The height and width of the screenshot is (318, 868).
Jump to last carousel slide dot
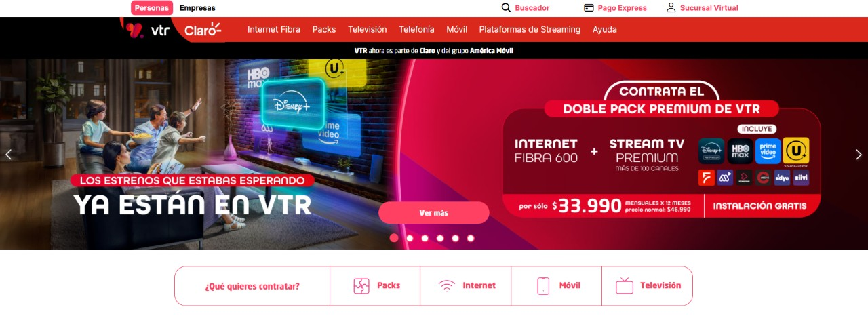tap(471, 238)
